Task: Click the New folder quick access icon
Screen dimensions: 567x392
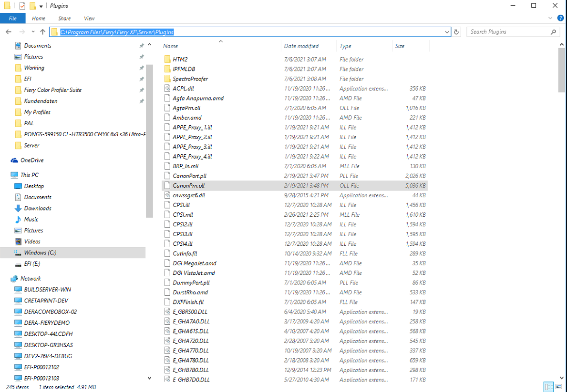Action: pyautogui.click(x=32, y=6)
